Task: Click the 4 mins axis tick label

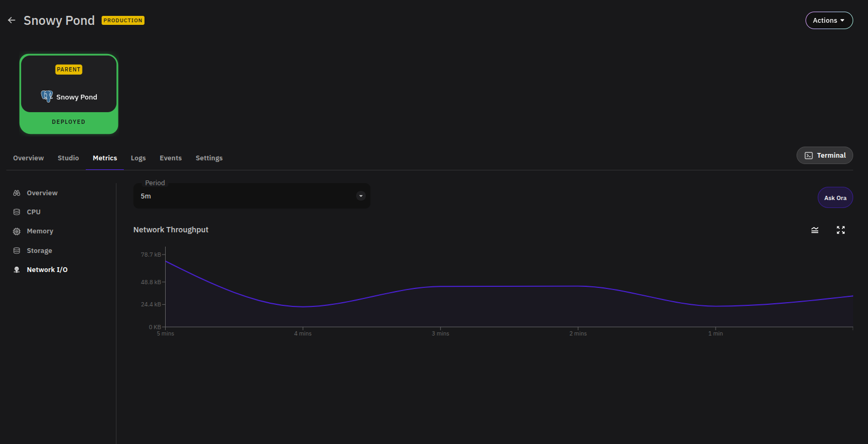Action: 303,333
